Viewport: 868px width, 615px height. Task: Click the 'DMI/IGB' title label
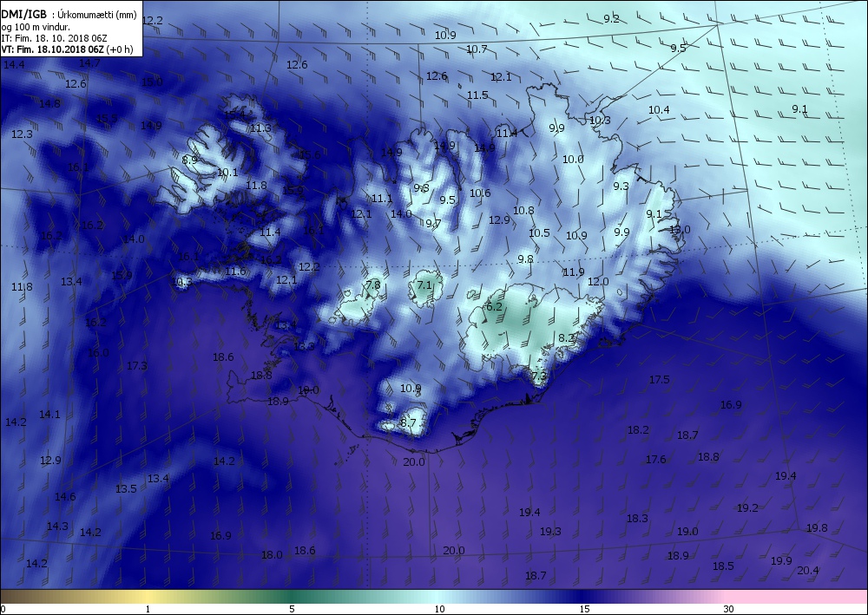pyautogui.click(x=24, y=15)
